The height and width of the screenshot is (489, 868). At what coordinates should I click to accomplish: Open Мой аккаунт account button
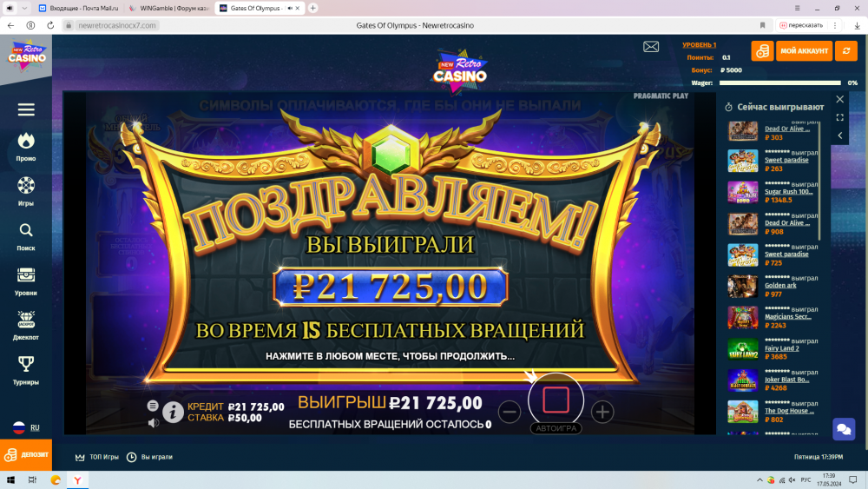click(x=804, y=51)
